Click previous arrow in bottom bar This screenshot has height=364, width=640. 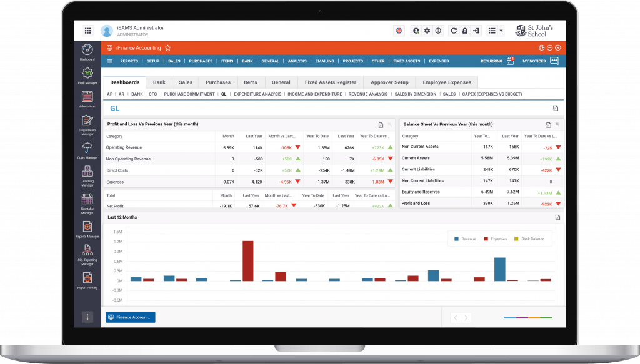456,318
